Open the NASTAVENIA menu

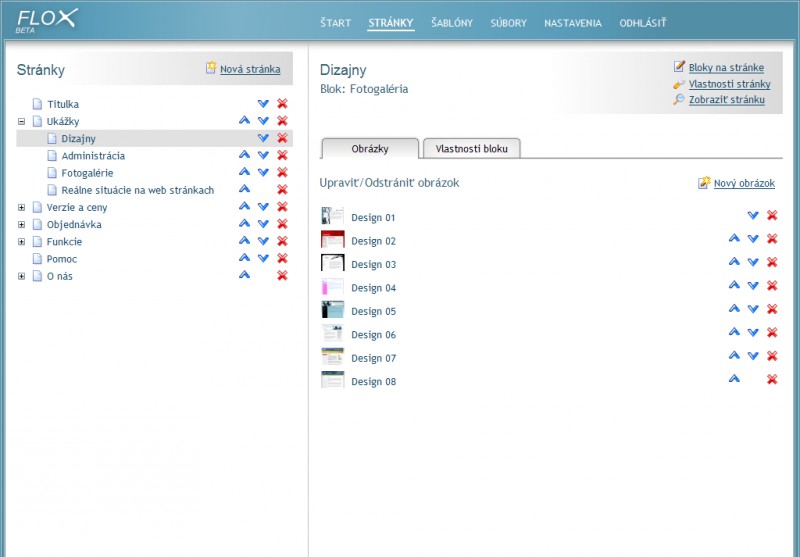click(x=573, y=23)
